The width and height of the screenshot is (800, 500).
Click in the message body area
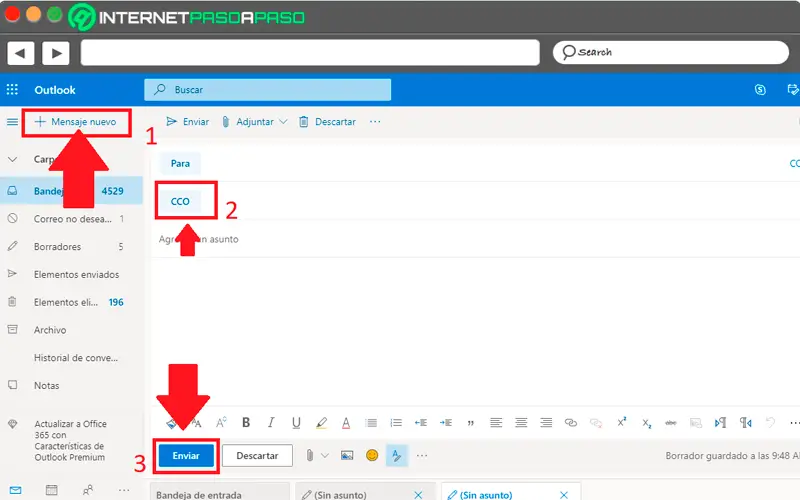474,332
